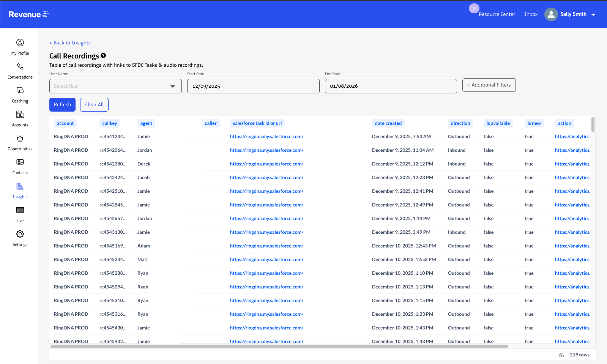The image size is (607, 364).
Task: Open Opportunities crown icon
Action: 20,138
